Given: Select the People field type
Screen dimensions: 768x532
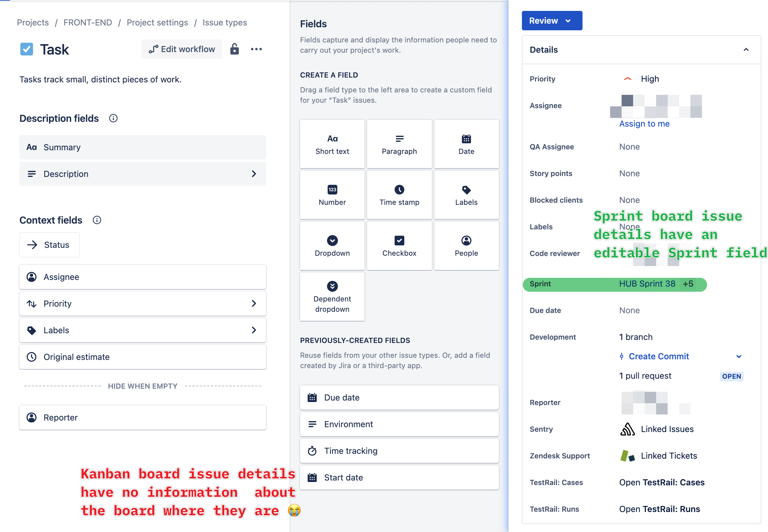Looking at the screenshot, I should click(466, 246).
